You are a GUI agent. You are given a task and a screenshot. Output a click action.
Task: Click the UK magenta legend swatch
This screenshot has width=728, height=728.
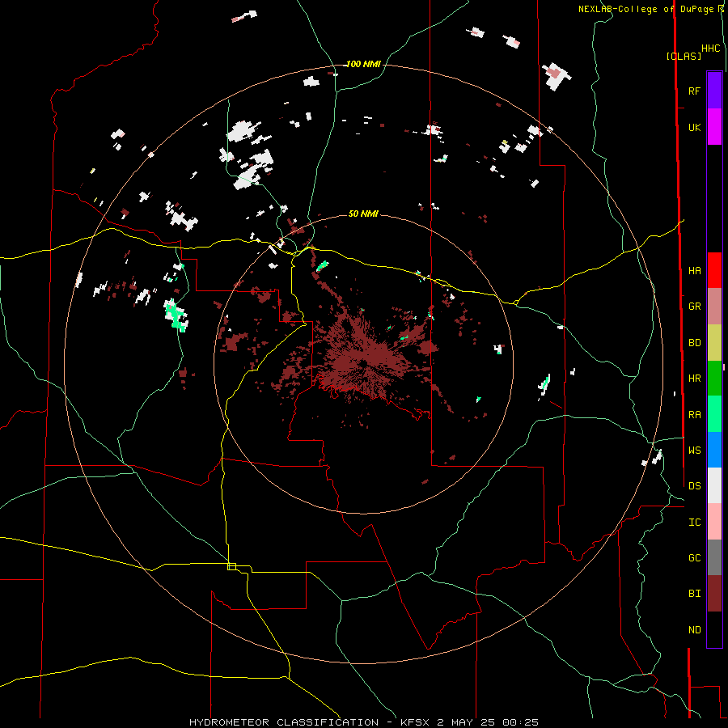[714, 127]
